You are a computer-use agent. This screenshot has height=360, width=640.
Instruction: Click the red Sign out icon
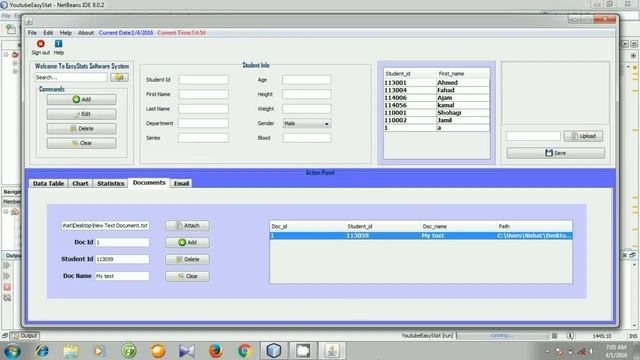(40, 44)
